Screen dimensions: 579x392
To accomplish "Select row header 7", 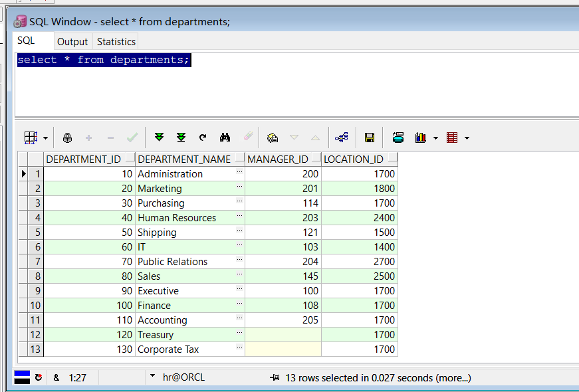I will tap(35, 261).
